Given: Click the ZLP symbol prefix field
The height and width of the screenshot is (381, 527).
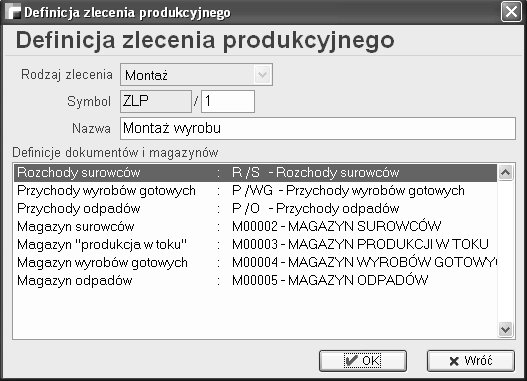Looking at the screenshot, I should click(156, 101).
